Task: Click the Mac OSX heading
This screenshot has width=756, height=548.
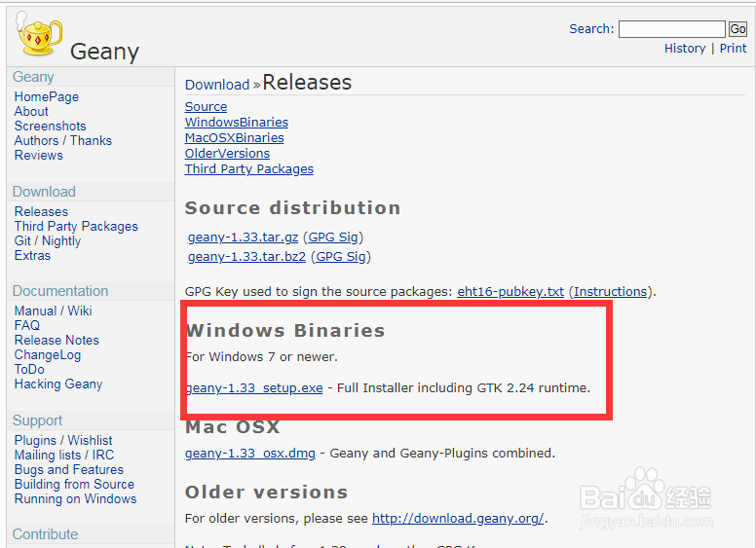Action: coord(233,427)
